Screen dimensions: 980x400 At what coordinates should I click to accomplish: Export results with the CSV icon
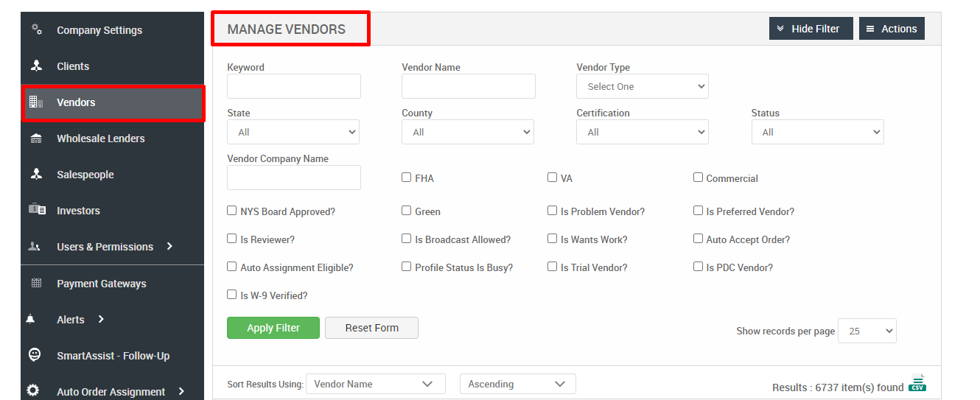click(x=917, y=383)
